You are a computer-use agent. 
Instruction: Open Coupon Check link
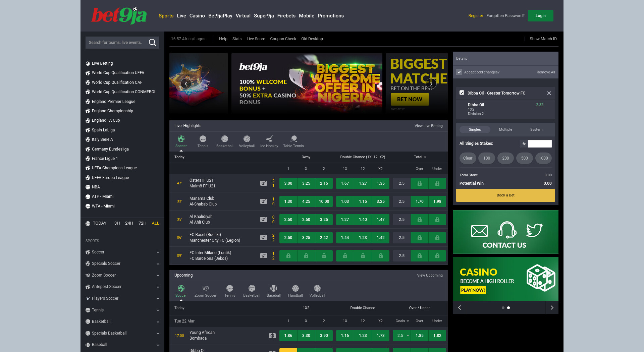pyautogui.click(x=283, y=39)
